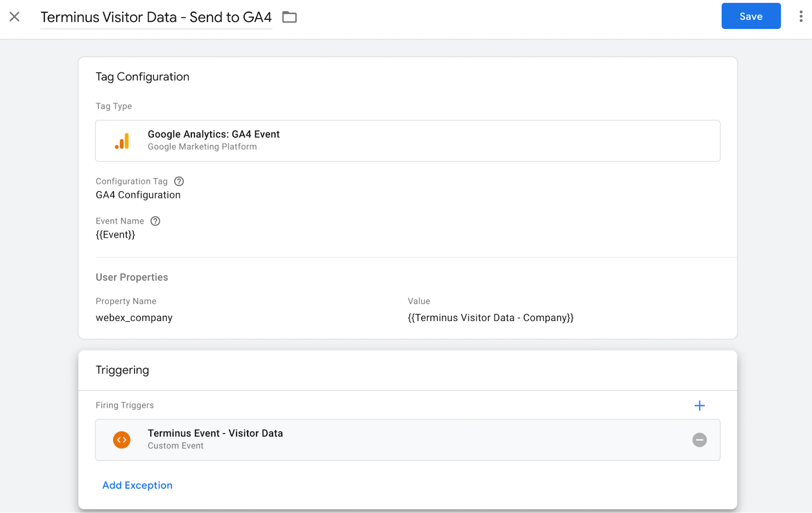Edit the tag name Terminus Visitor Data - Send to GA4
This screenshot has width=812, height=513.
(x=156, y=17)
